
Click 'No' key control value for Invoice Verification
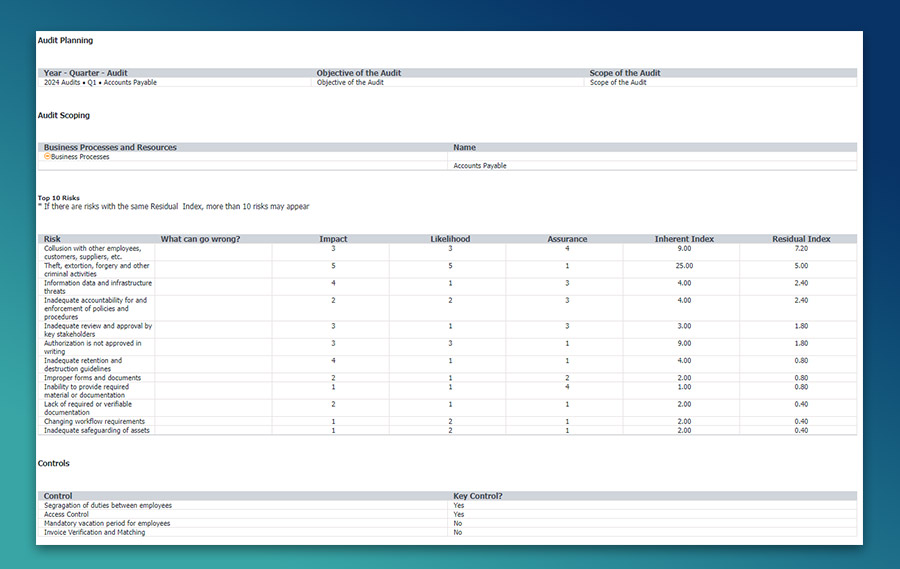click(x=457, y=532)
